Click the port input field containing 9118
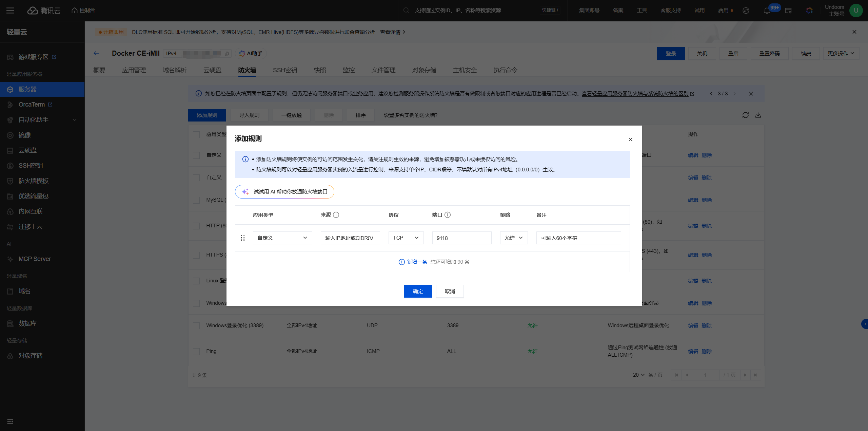 tap(461, 238)
